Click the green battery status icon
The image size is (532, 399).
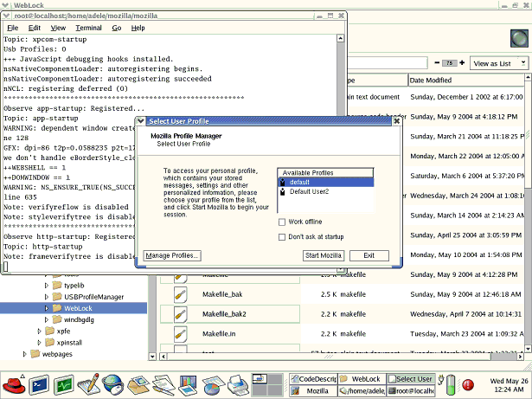point(451,385)
